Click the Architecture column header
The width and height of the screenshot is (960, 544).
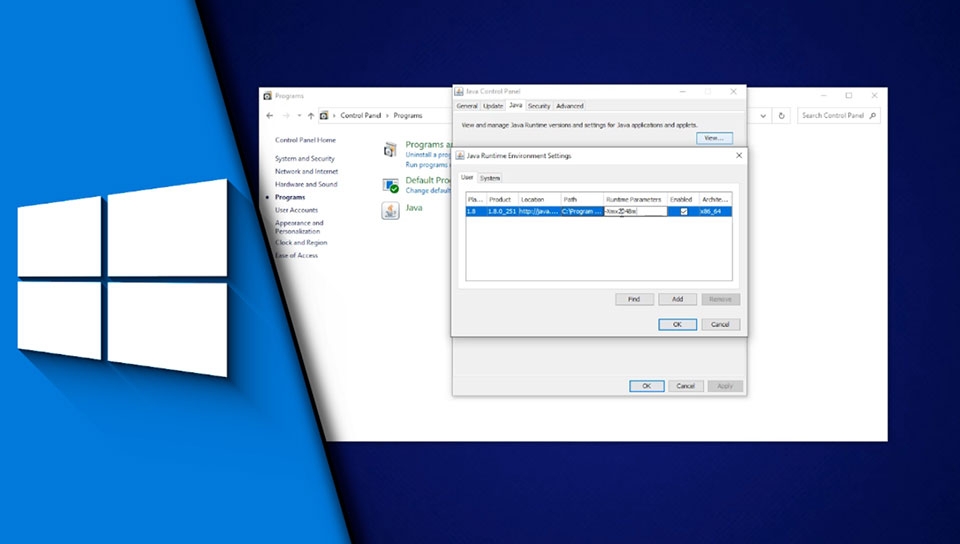[x=716, y=199]
